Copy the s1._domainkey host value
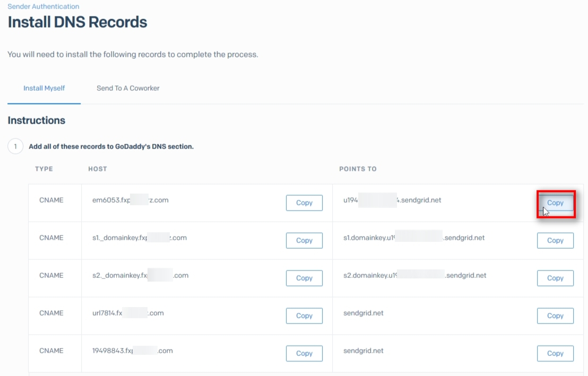The width and height of the screenshot is (588, 376). (x=304, y=240)
